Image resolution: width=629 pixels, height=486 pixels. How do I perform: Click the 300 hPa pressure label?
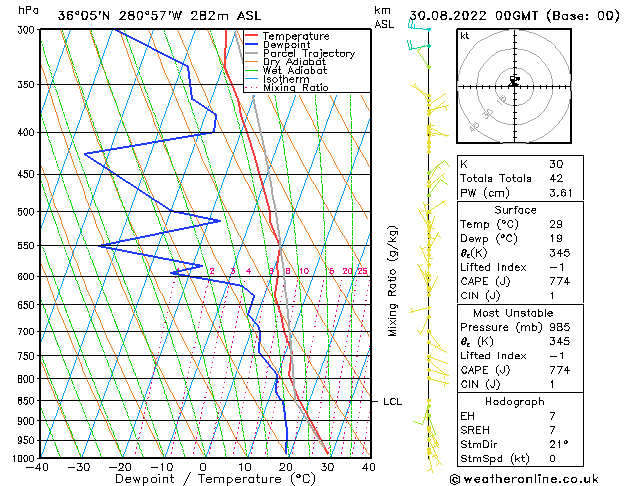(28, 30)
